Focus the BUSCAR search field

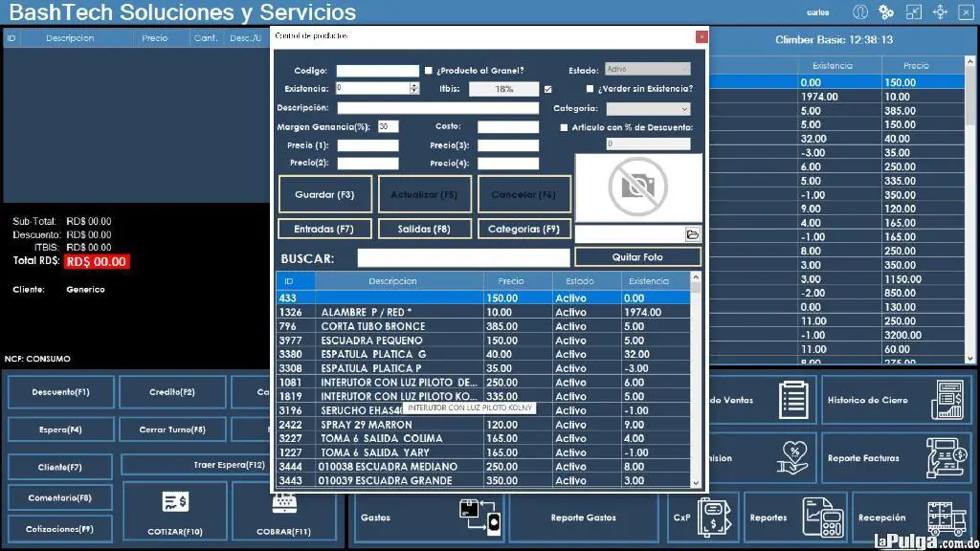point(463,258)
